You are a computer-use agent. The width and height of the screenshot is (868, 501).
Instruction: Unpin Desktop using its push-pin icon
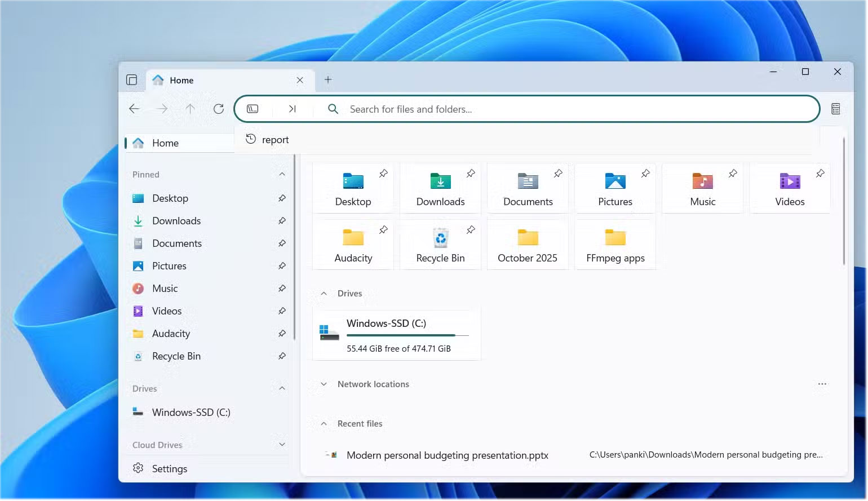tap(383, 174)
